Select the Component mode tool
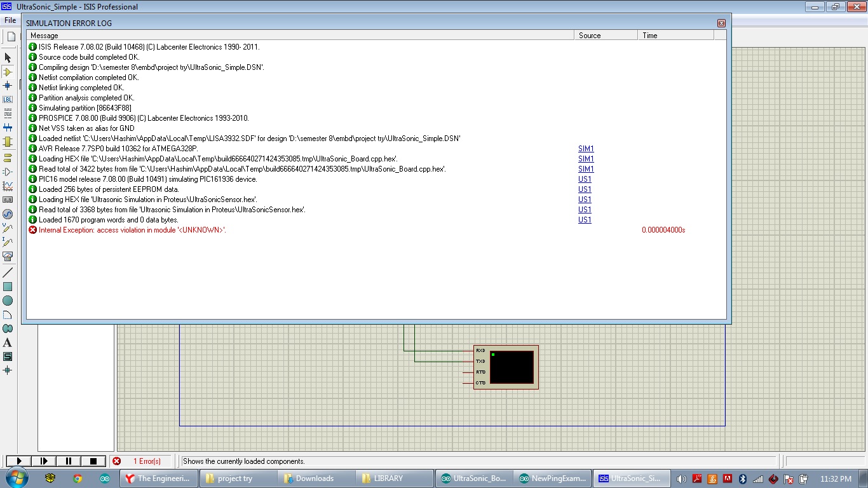Viewport: 868px width, 488px height. [8, 71]
